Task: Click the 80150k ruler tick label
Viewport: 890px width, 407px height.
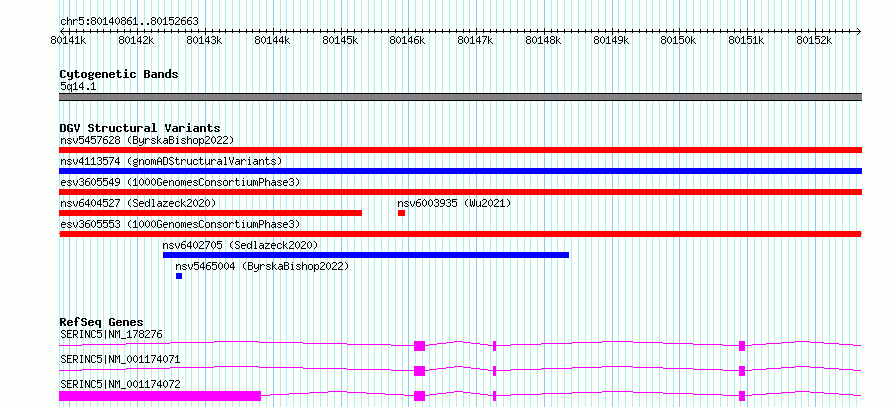Action: 679,40
